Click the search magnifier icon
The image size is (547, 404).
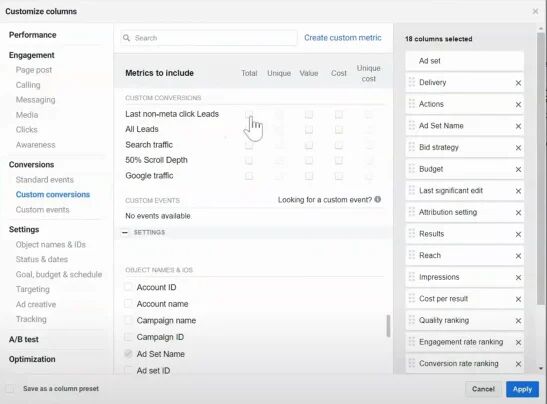[127, 38]
